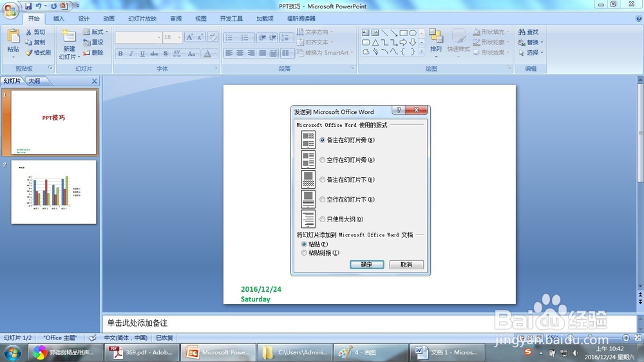
Task: Select 粘贴链接 (Paste link) radio option
Action: click(x=304, y=252)
